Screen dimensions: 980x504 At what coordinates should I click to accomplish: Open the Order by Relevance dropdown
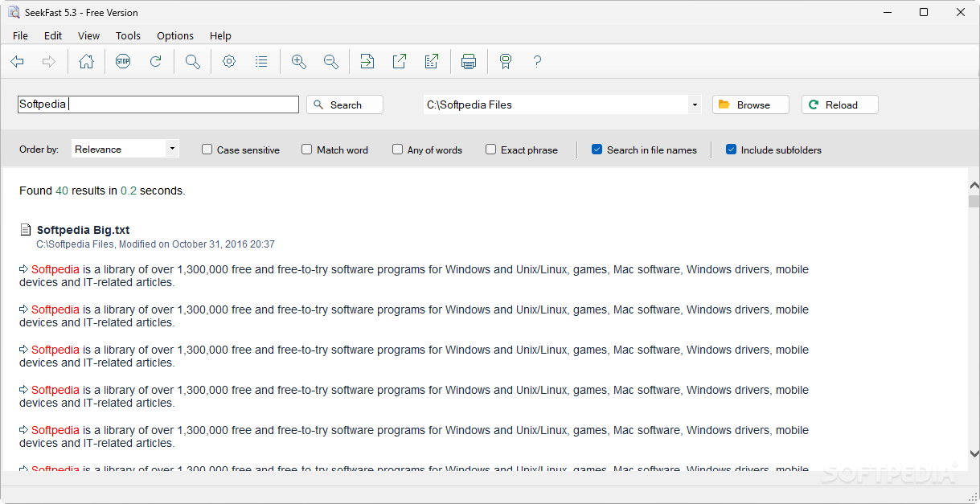coord(125,149)
